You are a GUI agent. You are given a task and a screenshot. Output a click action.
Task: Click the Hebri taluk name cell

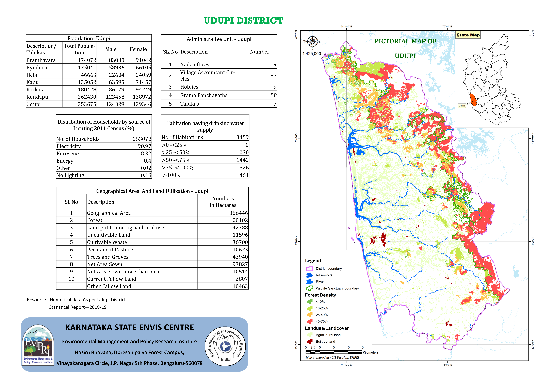click(44, 75)
